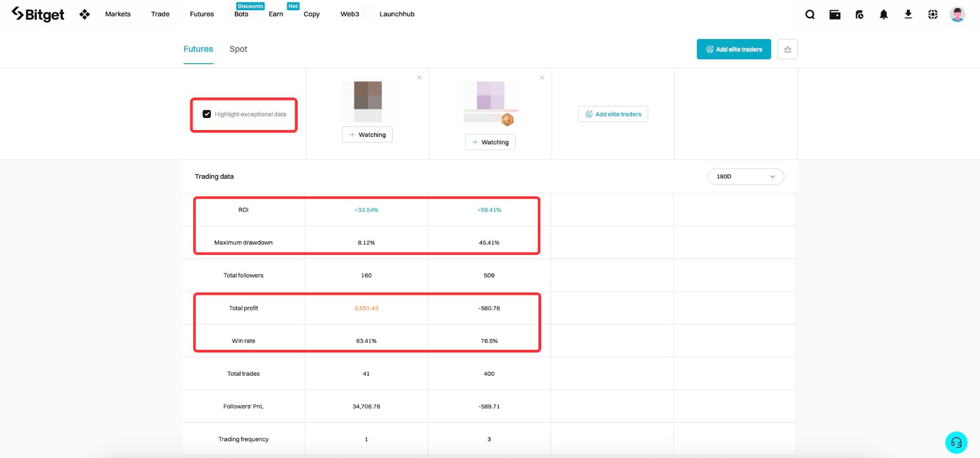Click Watching button under second trader
980x458 pixels.
point(490,142)
